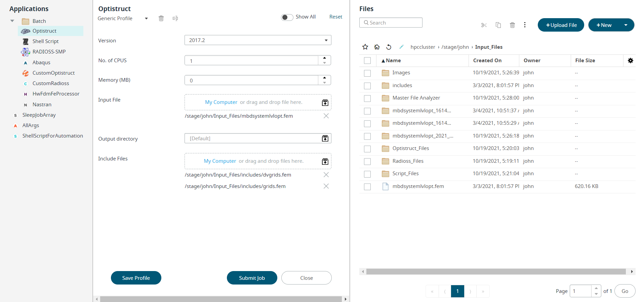Click /stage/john in the breadcrumb
Screen dimensions: 644x302
pyautogui.click(x=455, y=47)
